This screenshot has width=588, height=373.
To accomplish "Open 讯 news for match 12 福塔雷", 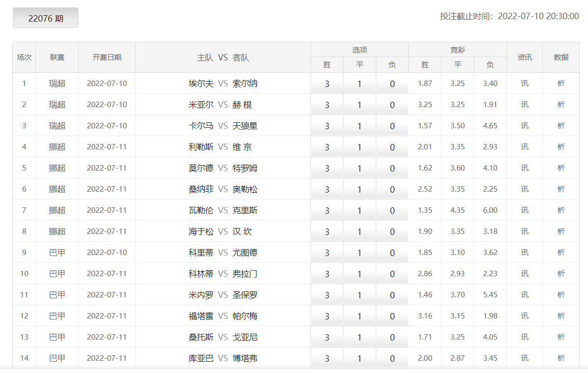I will [525, 316].
